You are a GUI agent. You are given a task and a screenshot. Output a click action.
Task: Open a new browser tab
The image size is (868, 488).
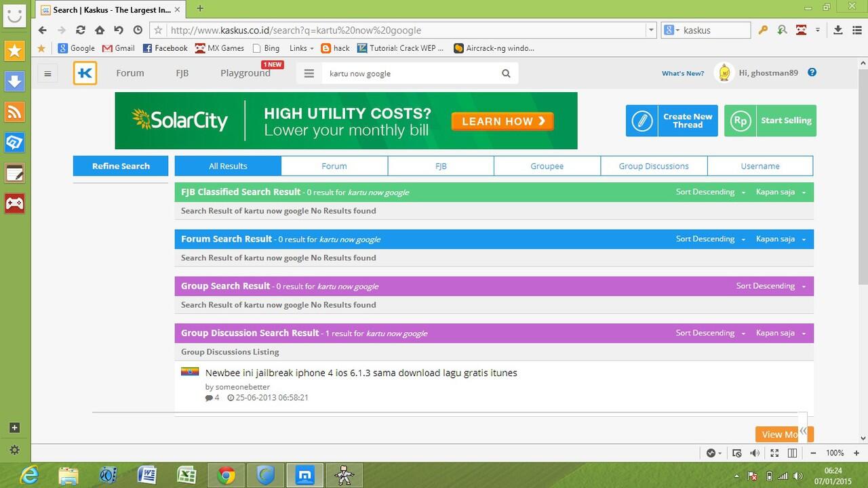tap(200, 8)
